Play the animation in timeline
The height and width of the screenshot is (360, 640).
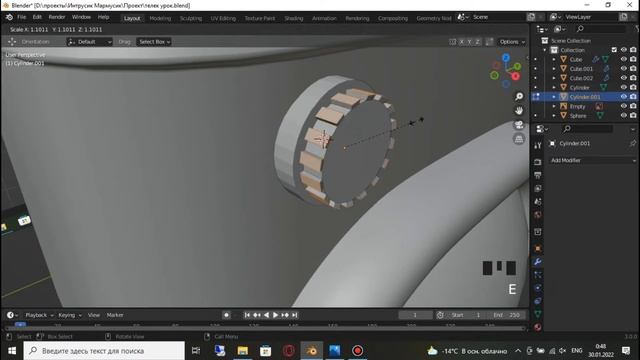(x=276, y=315)
